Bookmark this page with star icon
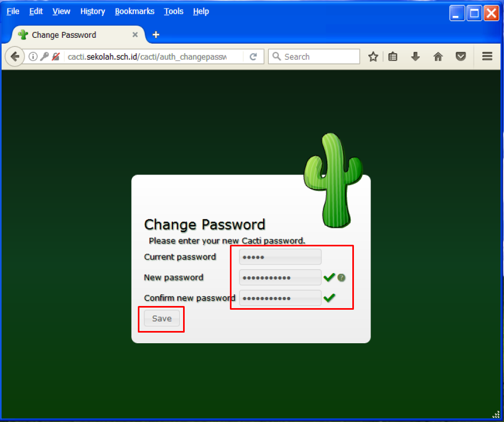 pos(373,56)
